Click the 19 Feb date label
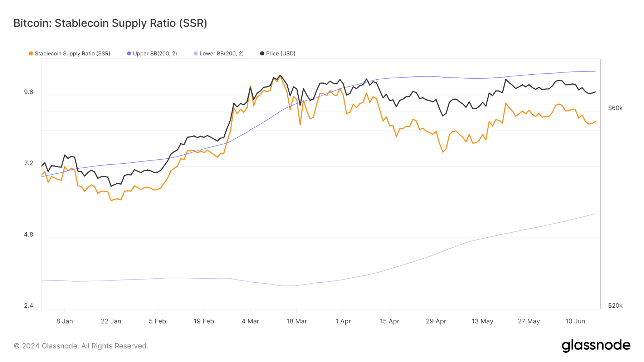The height and width of the screenshot is (362, 644). 204,321
